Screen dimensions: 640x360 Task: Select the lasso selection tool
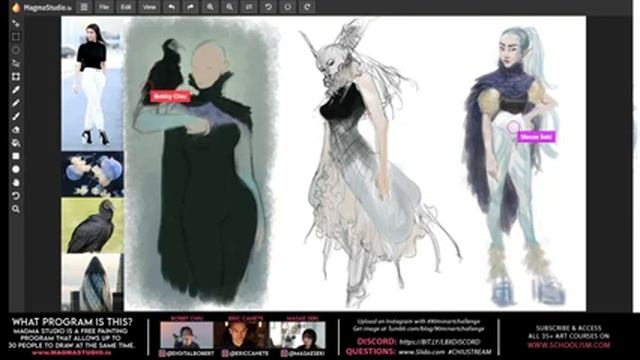pyautogui.click(x=16, y=63)
